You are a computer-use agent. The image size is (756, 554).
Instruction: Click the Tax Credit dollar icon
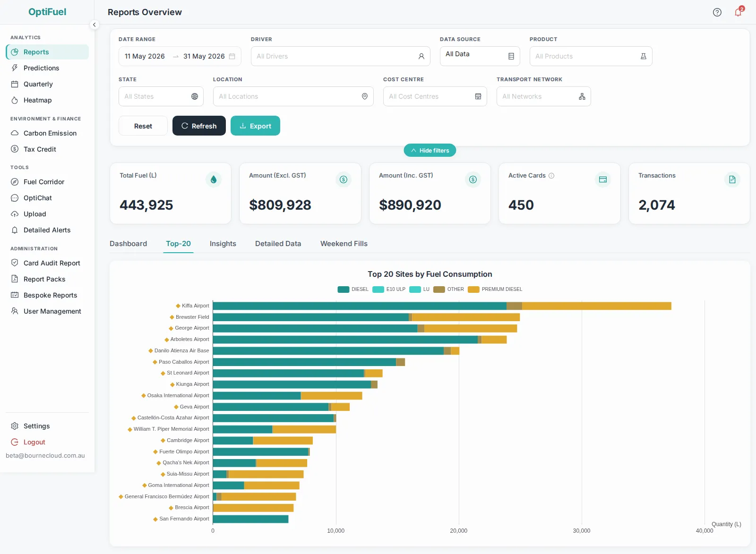click(15, 149)
